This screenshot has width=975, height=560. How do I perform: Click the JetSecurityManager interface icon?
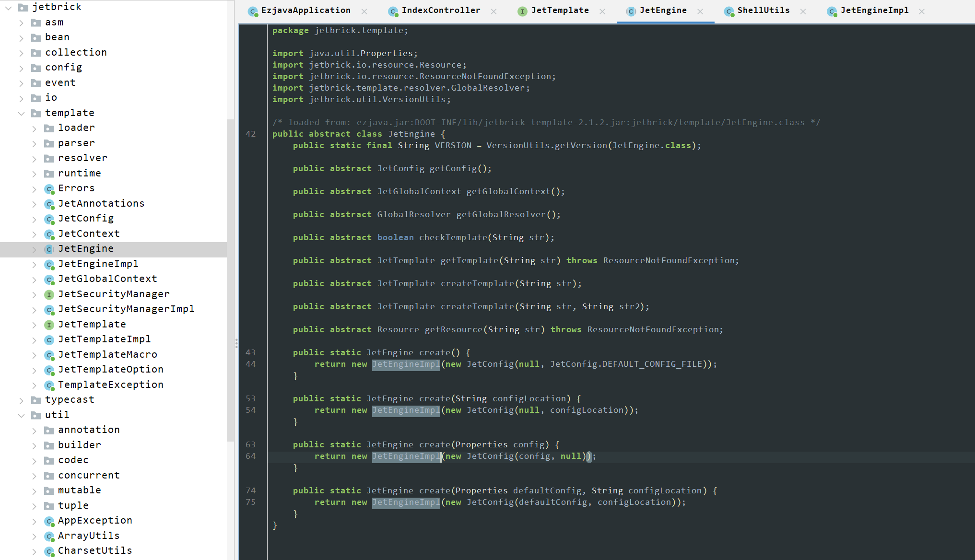click(x=49, y=294)
